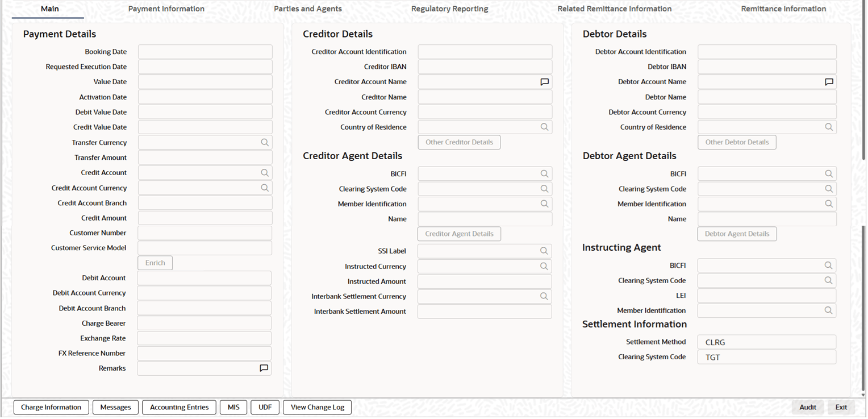Select the LEI field under Instructing Agent
Image resolution: width=868 pixels, height=419 pixels.
[x=767, y=296]
